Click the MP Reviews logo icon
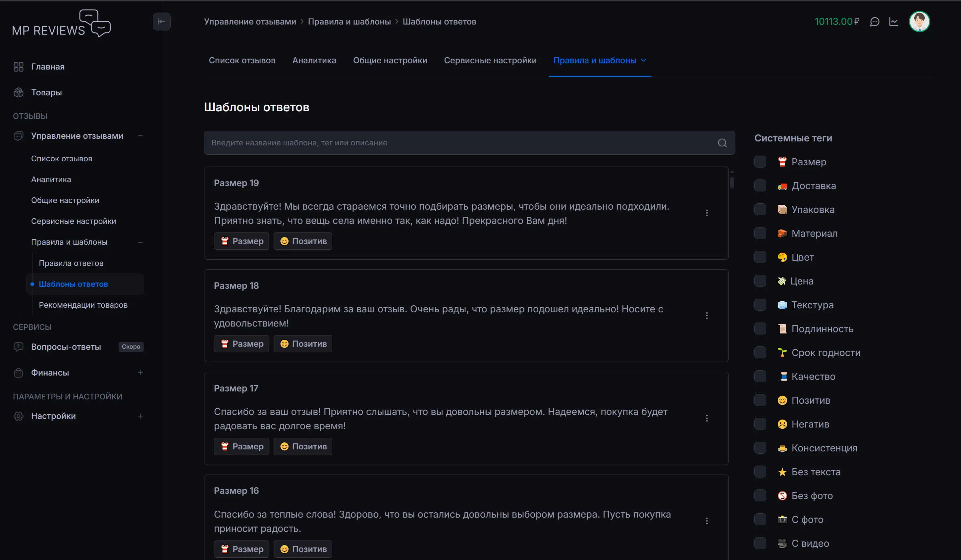This screenshot has width=961, height=560. tap(94, 23)
